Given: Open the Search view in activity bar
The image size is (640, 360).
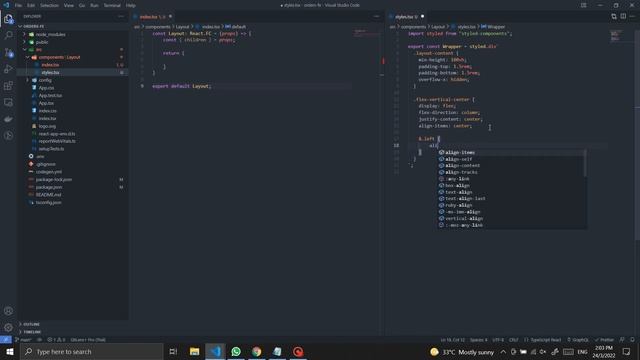Looking at the screenshot, I should point(8,36).
